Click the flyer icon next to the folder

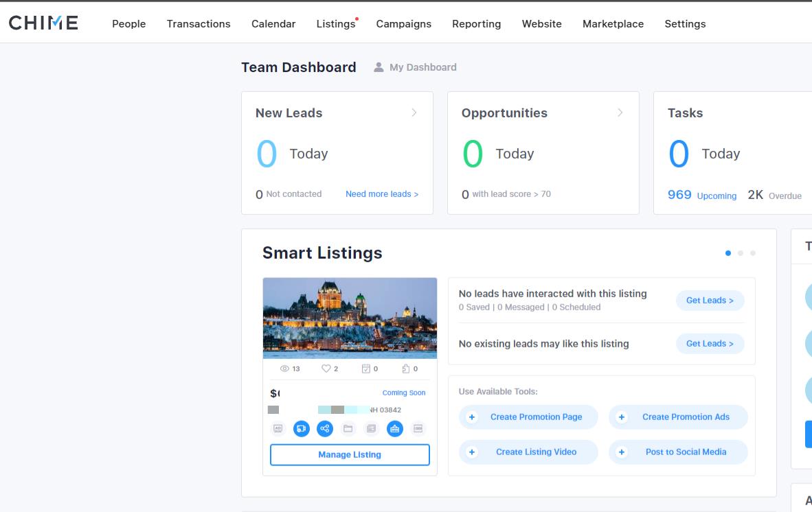pyautogui.click(x=372, y=428)
